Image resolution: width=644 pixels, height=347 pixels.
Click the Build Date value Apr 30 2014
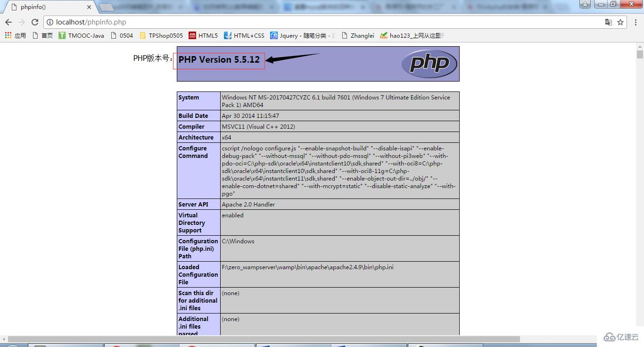(250, 116)
